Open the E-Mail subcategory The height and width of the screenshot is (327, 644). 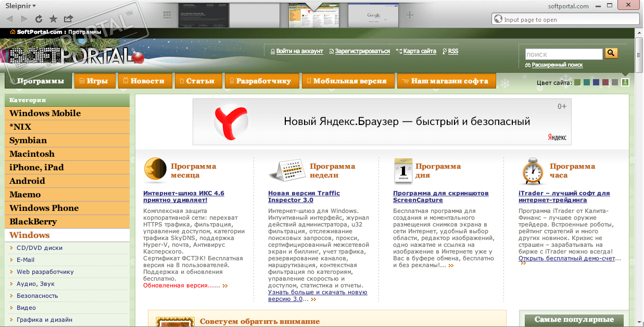coord(26,260)
